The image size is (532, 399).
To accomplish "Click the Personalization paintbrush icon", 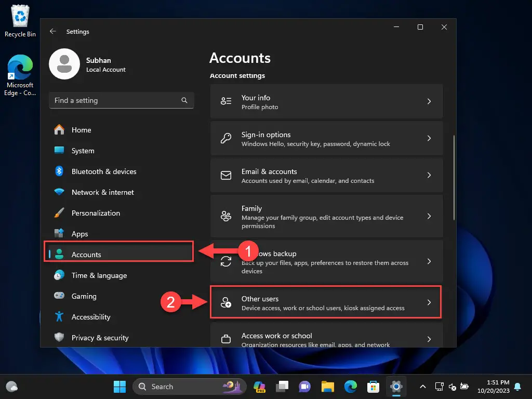I will click(x=59, y=212).
